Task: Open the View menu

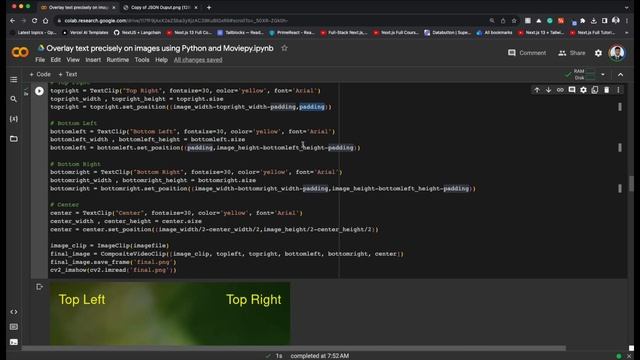Action: 73,60
